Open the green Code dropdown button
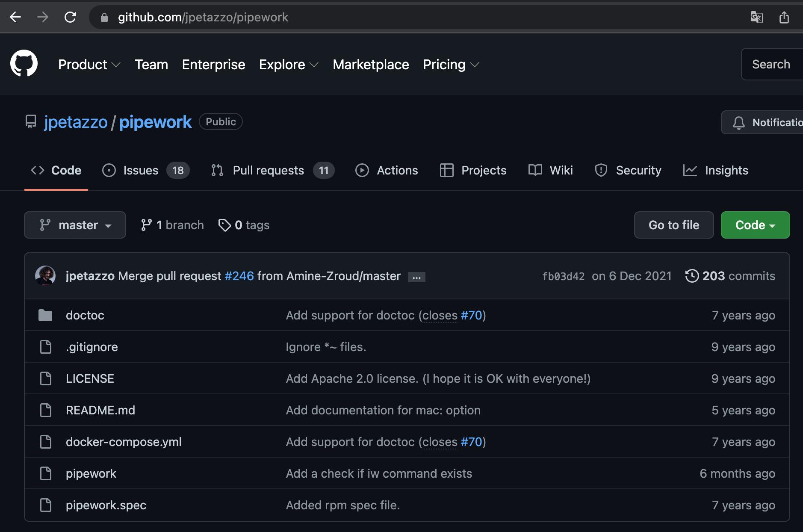 click(x=755, y=225)
